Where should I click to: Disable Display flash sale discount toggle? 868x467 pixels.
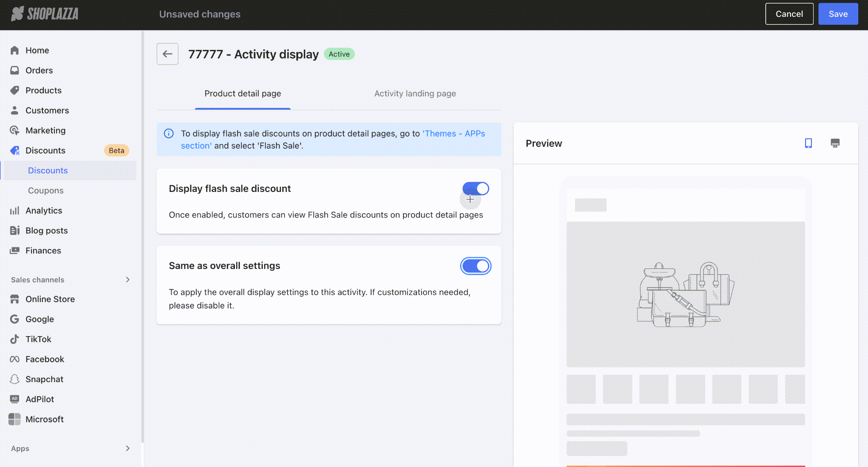476,189
